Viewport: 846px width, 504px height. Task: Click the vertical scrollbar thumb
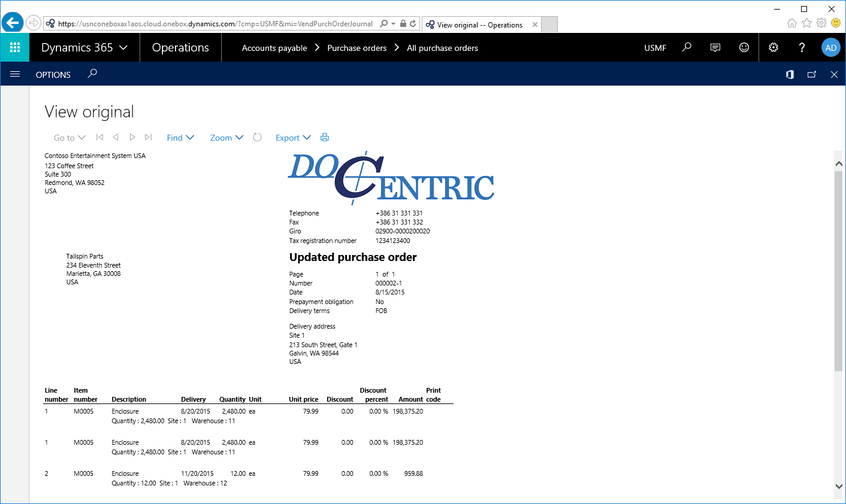(x=838, y=271)
